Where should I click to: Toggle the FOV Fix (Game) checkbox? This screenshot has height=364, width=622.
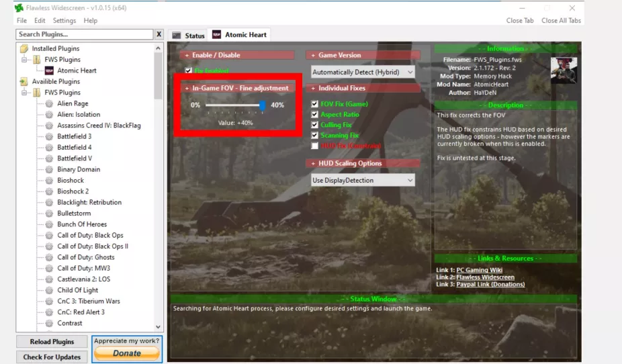314,104
